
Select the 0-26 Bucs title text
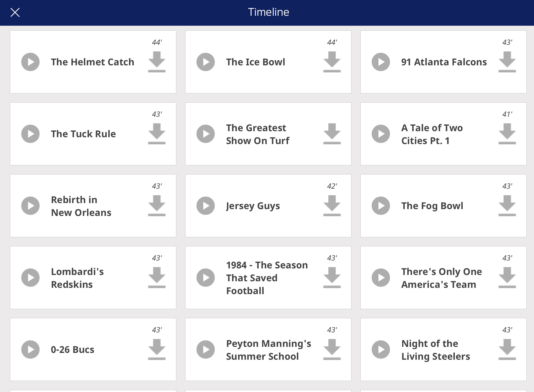click(72, 349)
